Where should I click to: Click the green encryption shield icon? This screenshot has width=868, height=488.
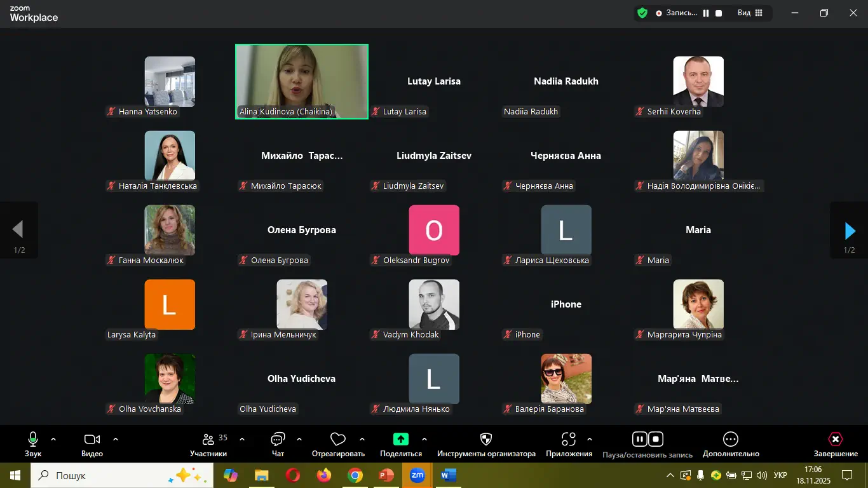[x=642, y=13]
